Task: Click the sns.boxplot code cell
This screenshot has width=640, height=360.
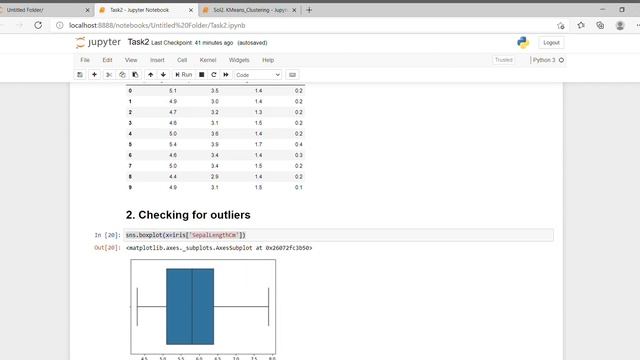Action: 338,235
